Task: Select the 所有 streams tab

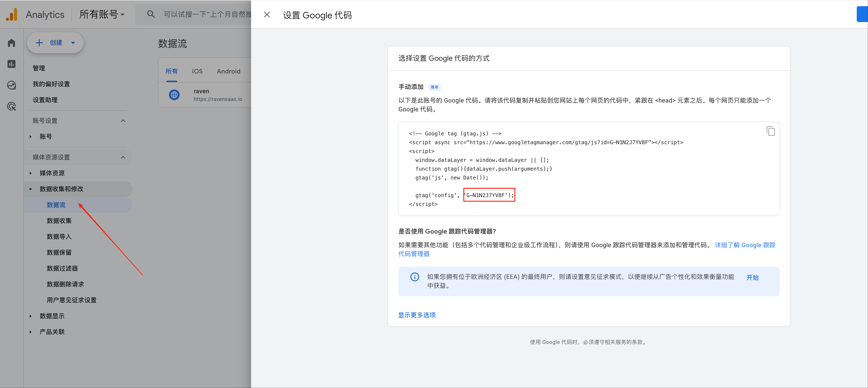Action: tap(171, 71)
